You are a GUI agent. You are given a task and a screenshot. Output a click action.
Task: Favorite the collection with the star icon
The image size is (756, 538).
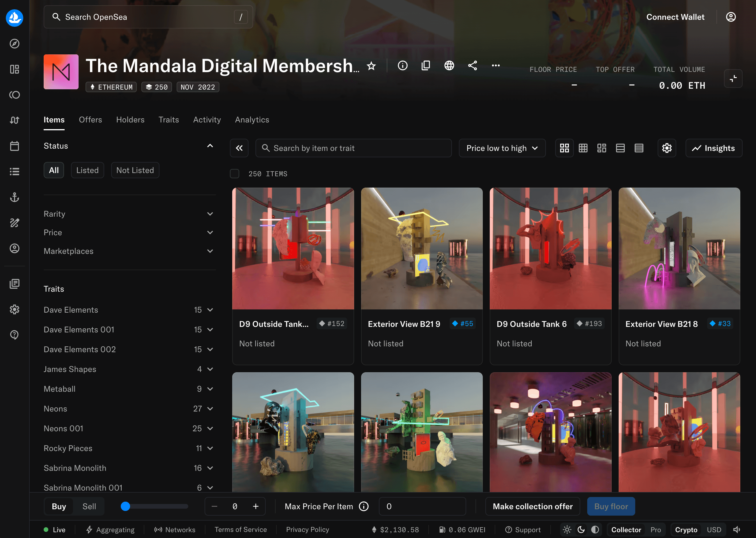[x=371, y=66]
